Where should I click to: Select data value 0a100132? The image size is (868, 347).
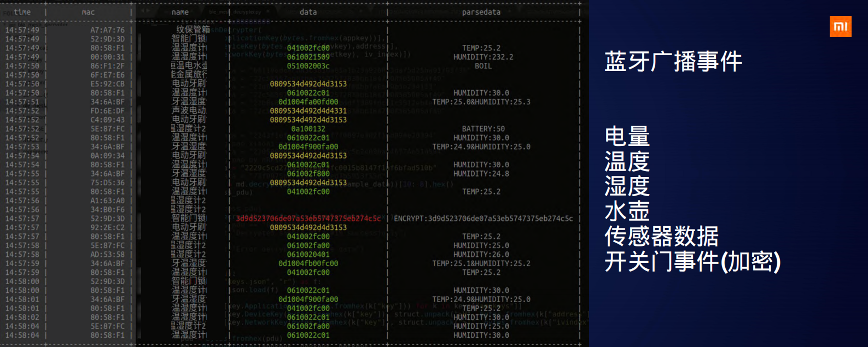[x=308, y=129]
